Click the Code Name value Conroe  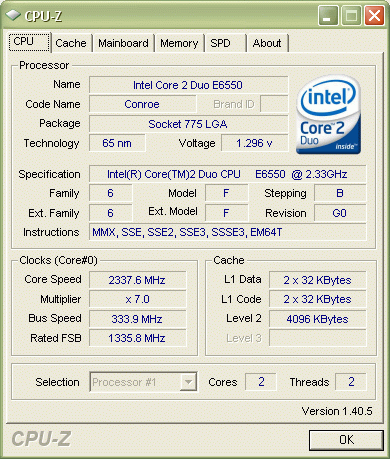pyautogui.click(x=142, y=104)
